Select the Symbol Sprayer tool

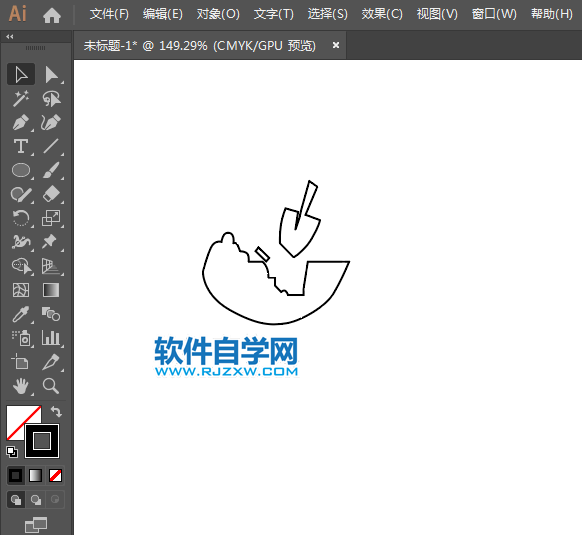(21, 338)
